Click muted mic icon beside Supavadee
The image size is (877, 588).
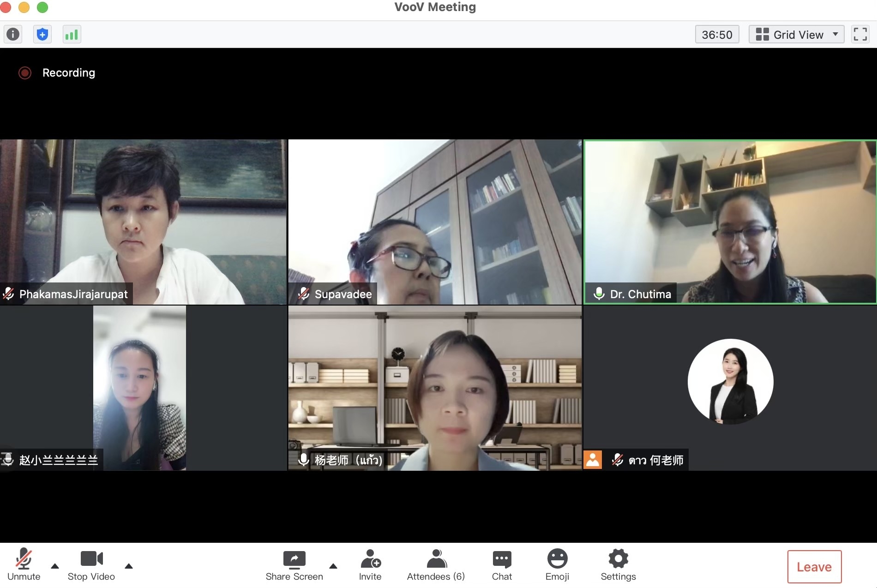[x=304, y=294]
